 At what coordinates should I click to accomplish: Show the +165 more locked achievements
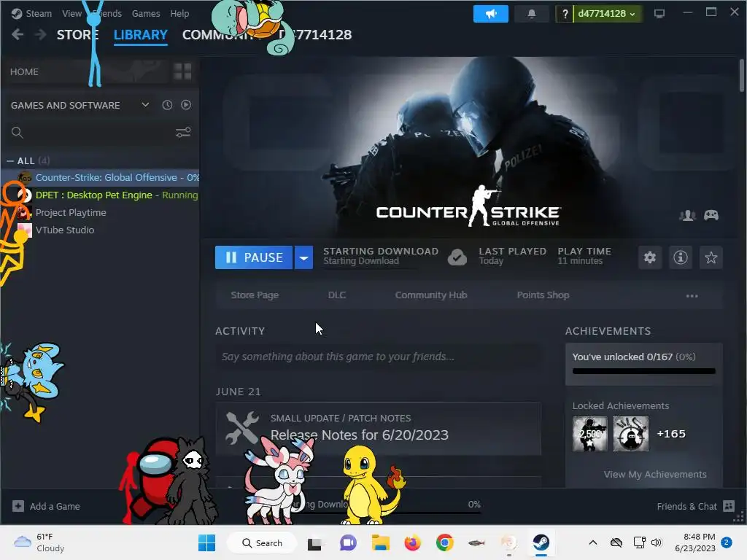[671, 434]
